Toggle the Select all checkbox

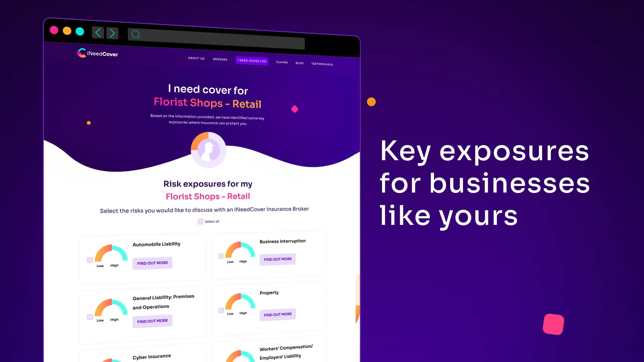200,221
